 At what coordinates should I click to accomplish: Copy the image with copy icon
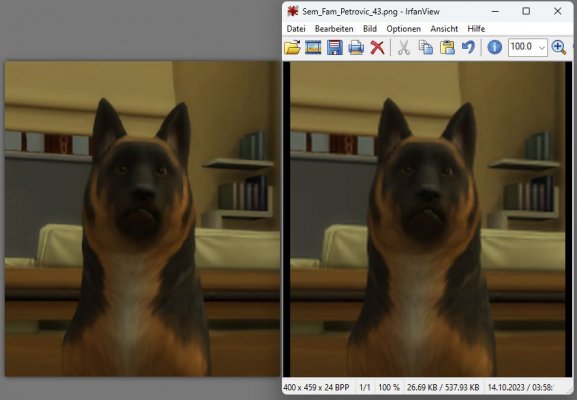pyautogui.click(x=426, y=47)
